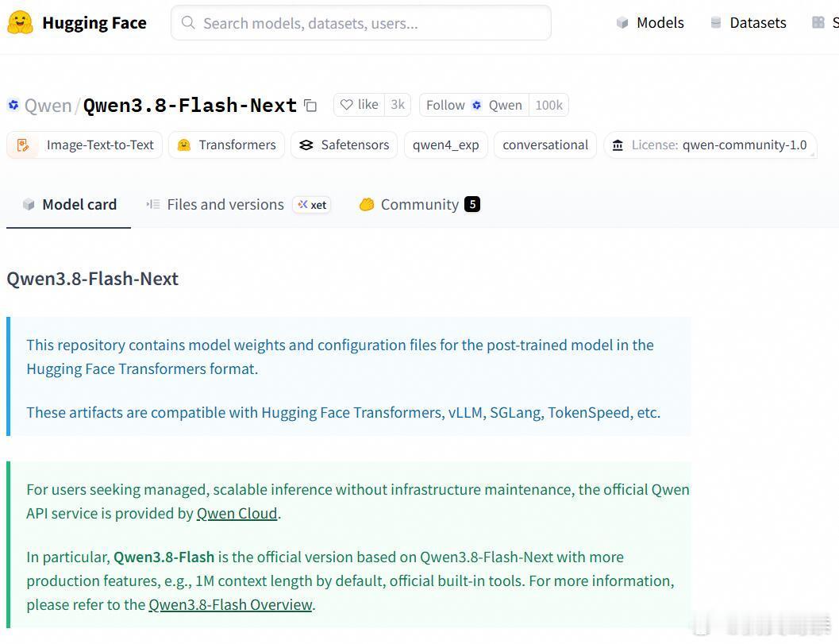839x644 pixels.
Task: Follow the Qwen organization
Action: [x=474, y=105]
